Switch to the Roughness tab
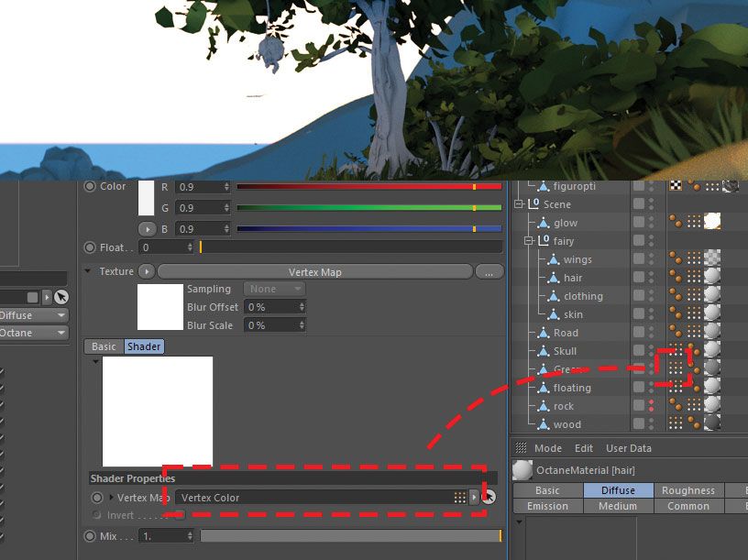Image resolution: width=748 pixels, height=560 pixels. tap(688, 490)
